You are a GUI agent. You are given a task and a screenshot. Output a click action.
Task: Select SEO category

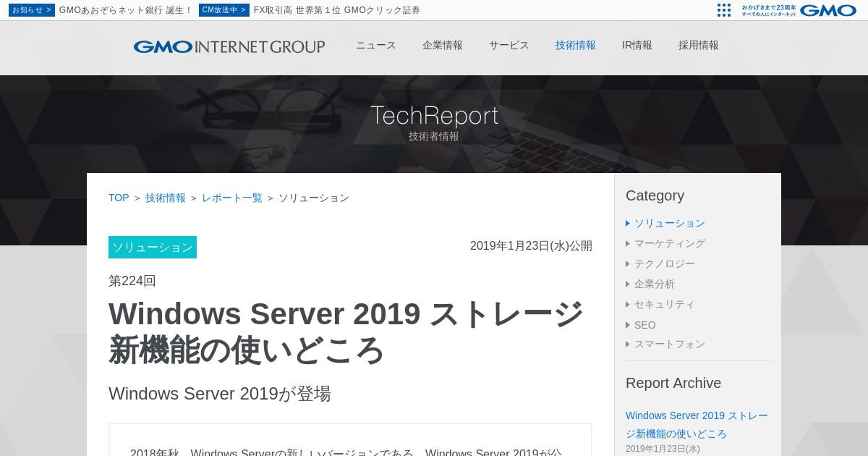645,325
